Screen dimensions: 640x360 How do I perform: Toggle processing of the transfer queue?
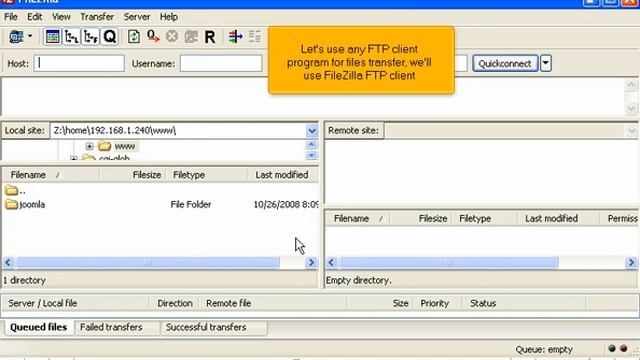[153, 37]
